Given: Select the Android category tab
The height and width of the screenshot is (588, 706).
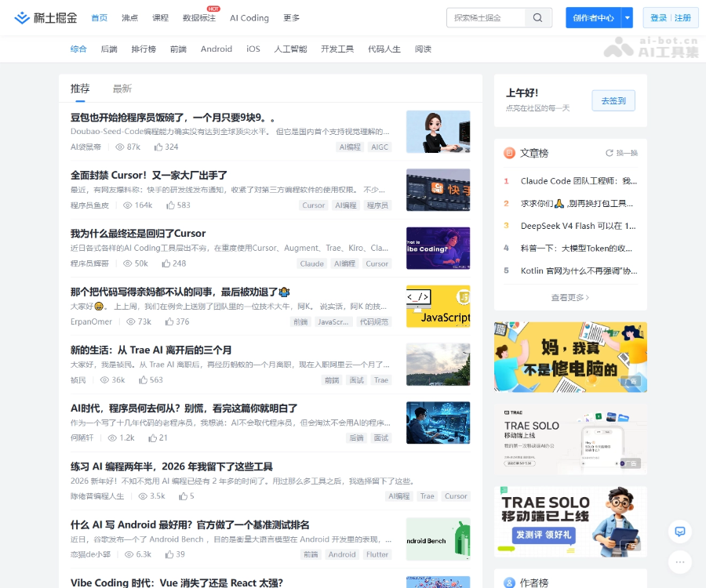Looking at the screenshot, I should pos(217,49).
